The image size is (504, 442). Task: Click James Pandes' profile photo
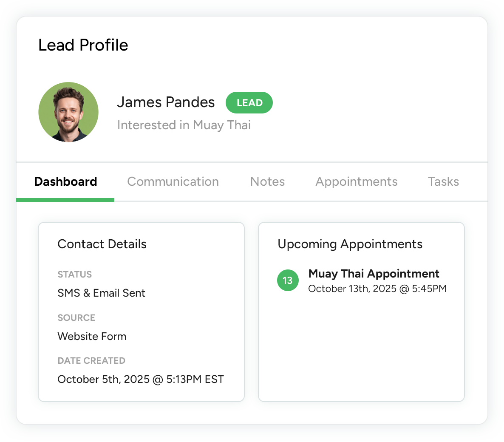[x=68, y=112]
